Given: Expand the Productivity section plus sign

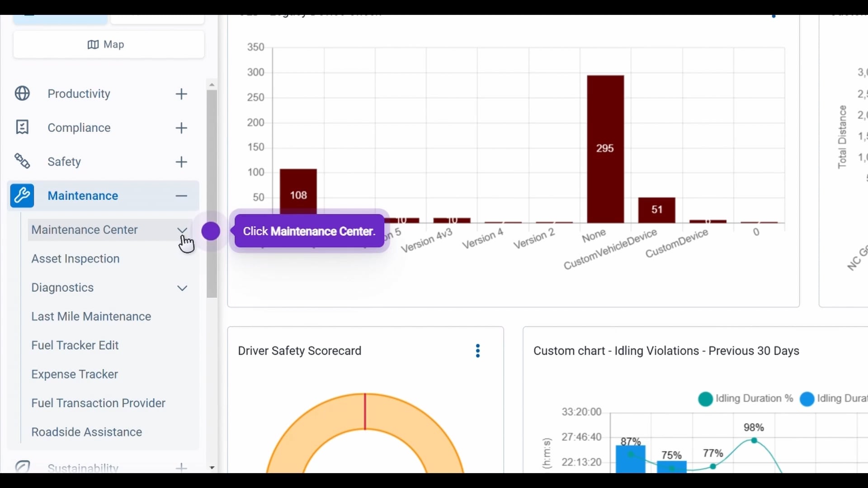Looking at the screenshot, I should [181, 94].
